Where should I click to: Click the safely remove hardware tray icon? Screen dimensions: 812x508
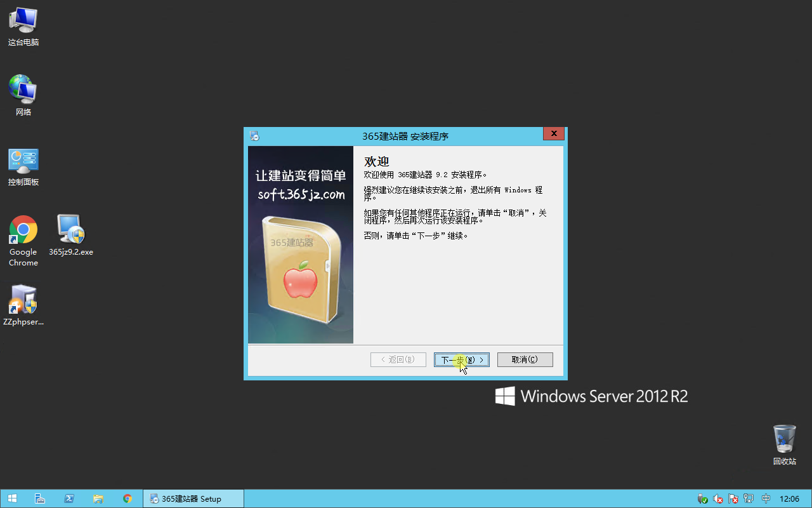pyautogui.click(x=702, y=499)
